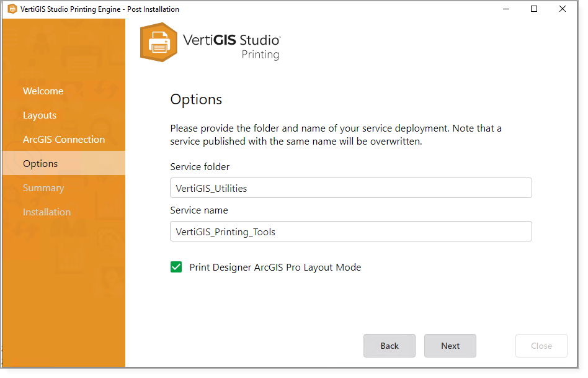Minimize the installer window
Image resolution: width=588 pixels, height=378 pixels.
(x=506, y=9)
